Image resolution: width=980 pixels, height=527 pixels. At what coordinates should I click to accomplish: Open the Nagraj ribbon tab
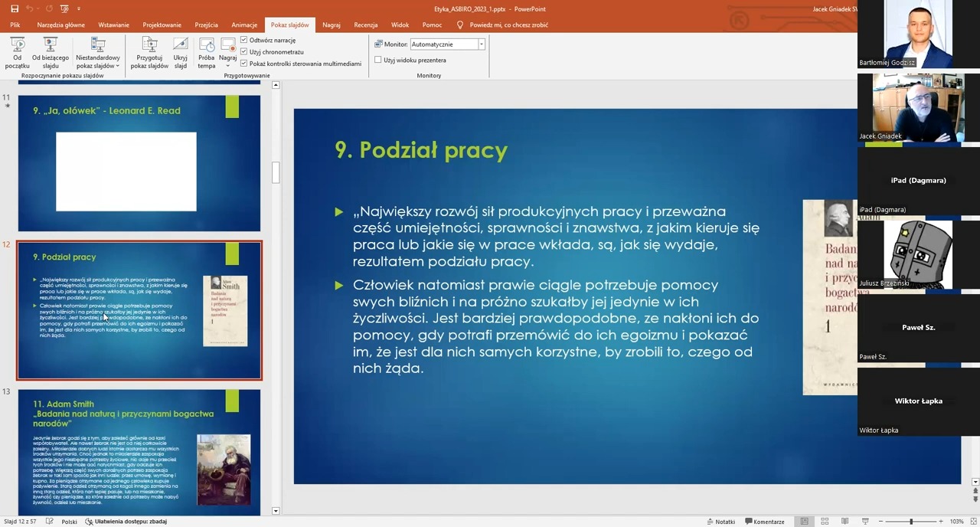coord(332,25)
